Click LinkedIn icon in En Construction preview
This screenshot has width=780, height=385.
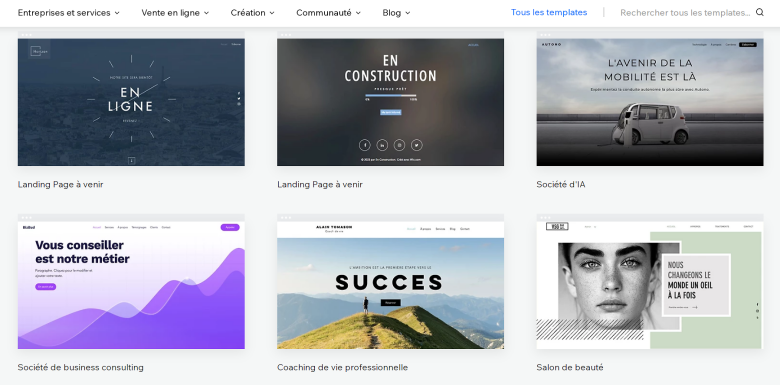point(382,145)
